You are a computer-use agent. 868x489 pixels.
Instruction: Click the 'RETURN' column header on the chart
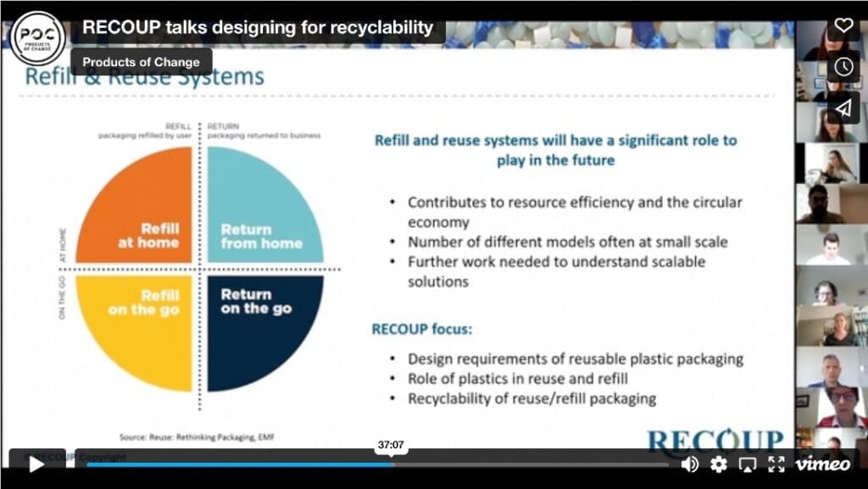(x=223, y=126)
